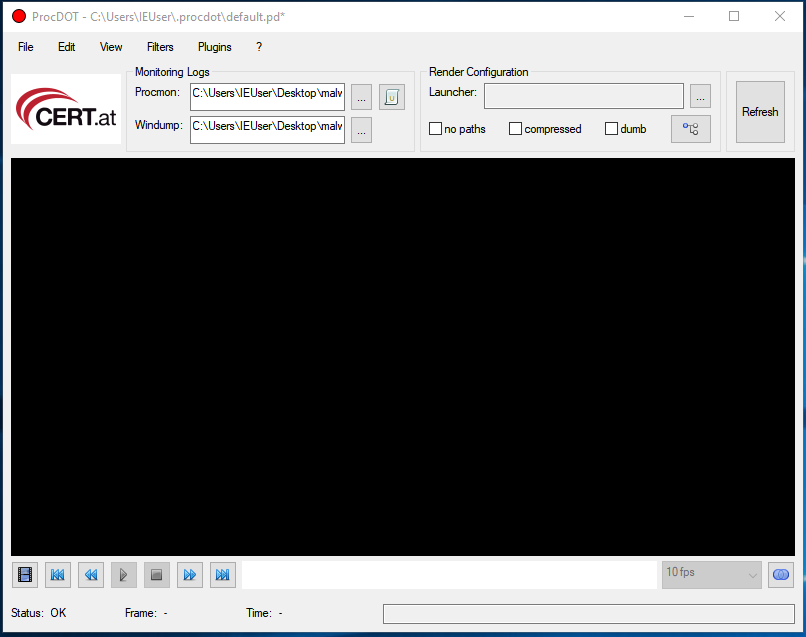Click the white timeline bar
The height and width of the screenshot is (637, 806).
[x=449, y=575]
